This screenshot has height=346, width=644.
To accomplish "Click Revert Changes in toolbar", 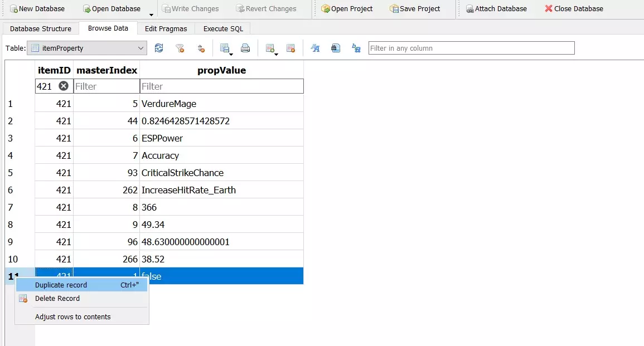I will [266, 8].
